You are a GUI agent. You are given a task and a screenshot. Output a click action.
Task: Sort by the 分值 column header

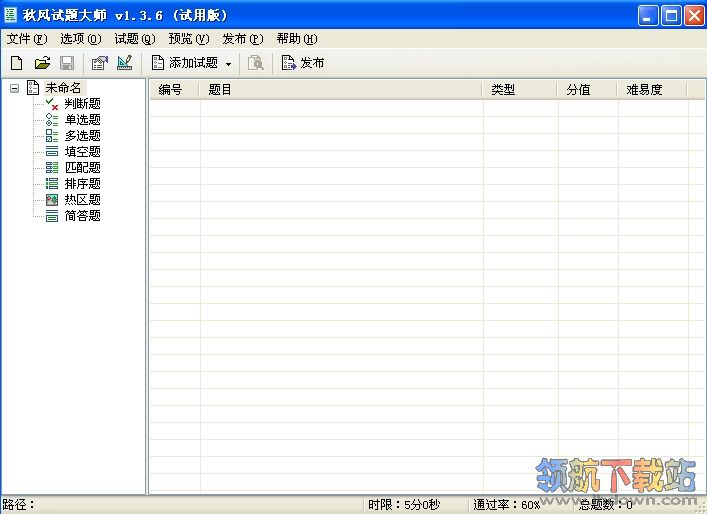click(587, 90)
